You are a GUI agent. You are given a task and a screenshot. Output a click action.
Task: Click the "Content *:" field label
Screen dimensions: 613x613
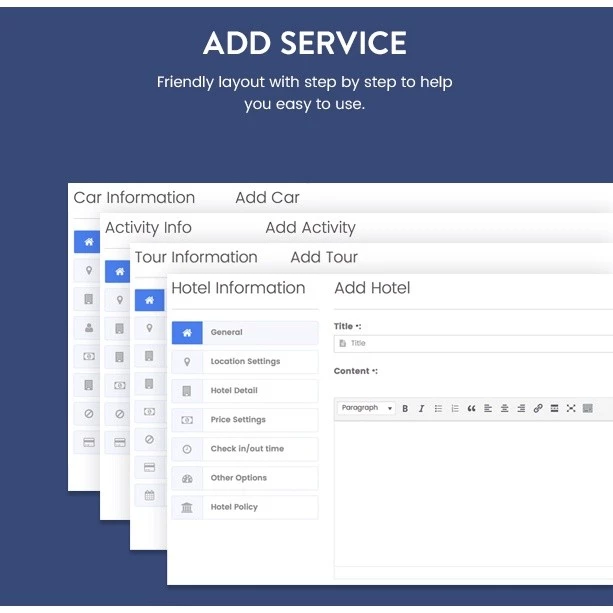(x=356, y=371)
